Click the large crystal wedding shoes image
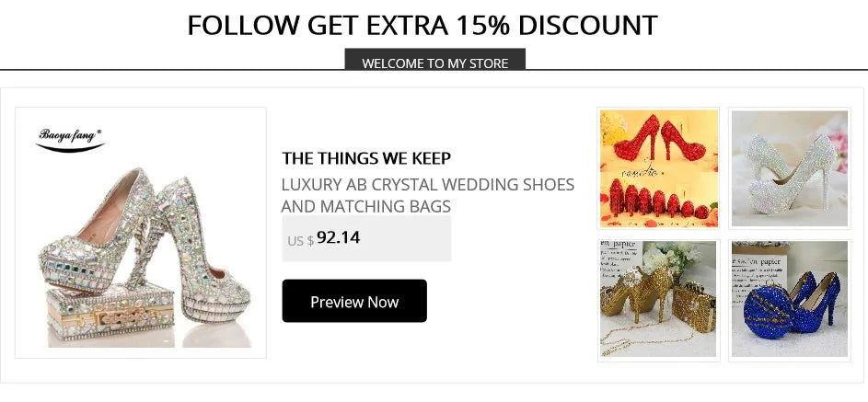 pos(141,248)
